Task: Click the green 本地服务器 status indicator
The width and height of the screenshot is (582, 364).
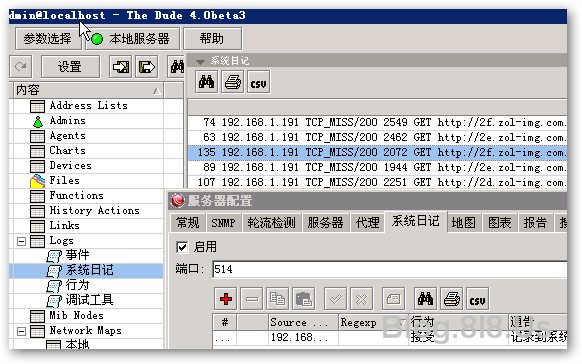Action: coord(97,39)
